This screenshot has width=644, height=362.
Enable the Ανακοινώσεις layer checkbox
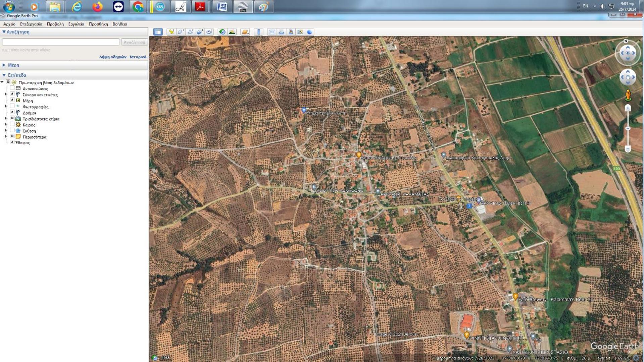pos(12,88)
